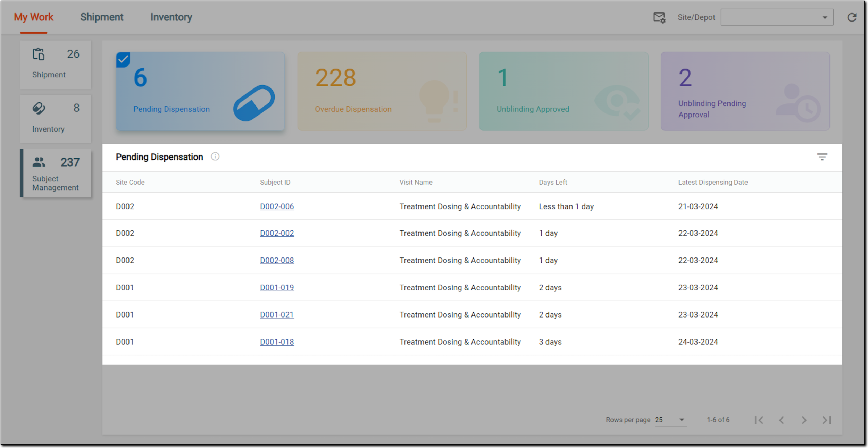Click the Subject ID column header
This screenshot has width=868, height=448.
pos(275,183)
